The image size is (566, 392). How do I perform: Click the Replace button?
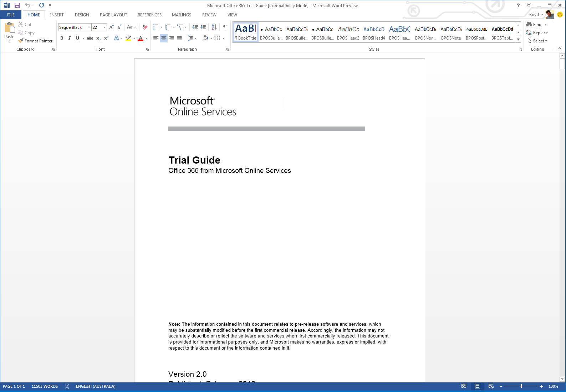(x=537, y=33)
